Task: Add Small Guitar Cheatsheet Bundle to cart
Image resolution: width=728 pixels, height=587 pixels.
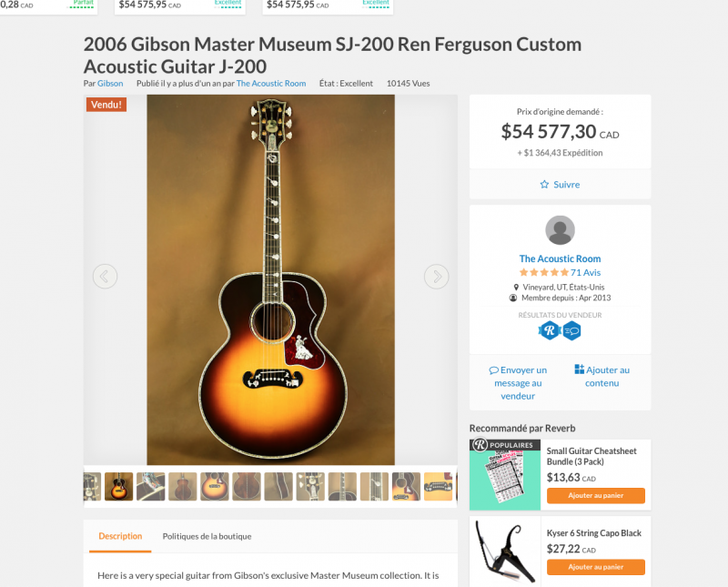Action: click(x=596, y=495)
